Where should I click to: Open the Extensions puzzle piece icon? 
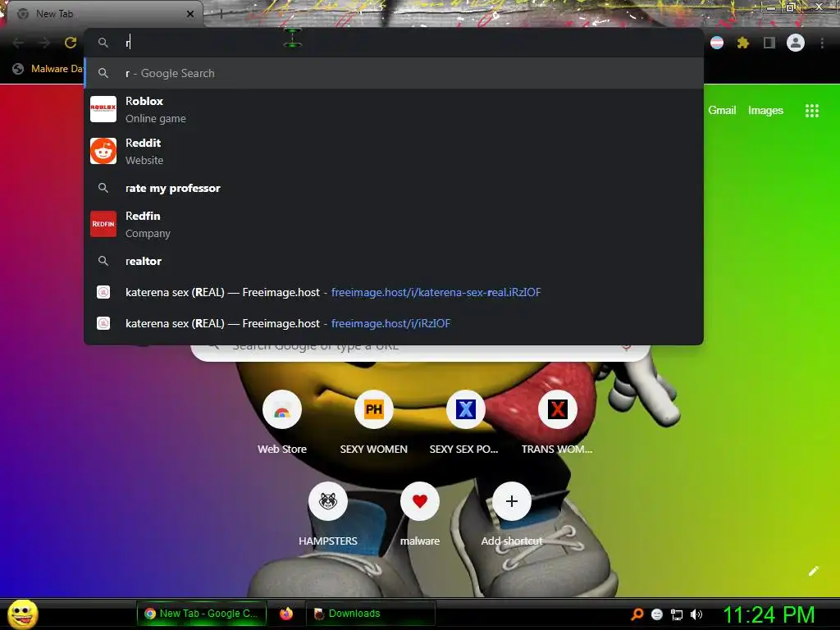(x=742, y=43)
